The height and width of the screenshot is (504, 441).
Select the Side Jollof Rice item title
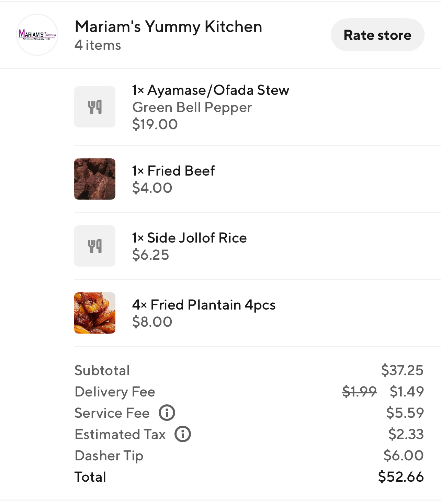pyautogui.click(x=189, y=238)
